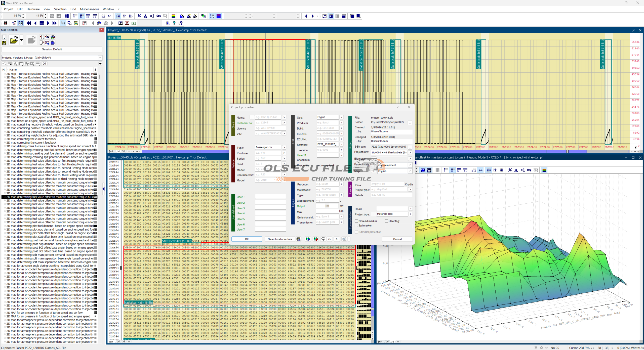Click the paste-from-clipboard icon beside Search vehicle data
This screenshot has width=644, height=350.
click(x=298, y=239)
